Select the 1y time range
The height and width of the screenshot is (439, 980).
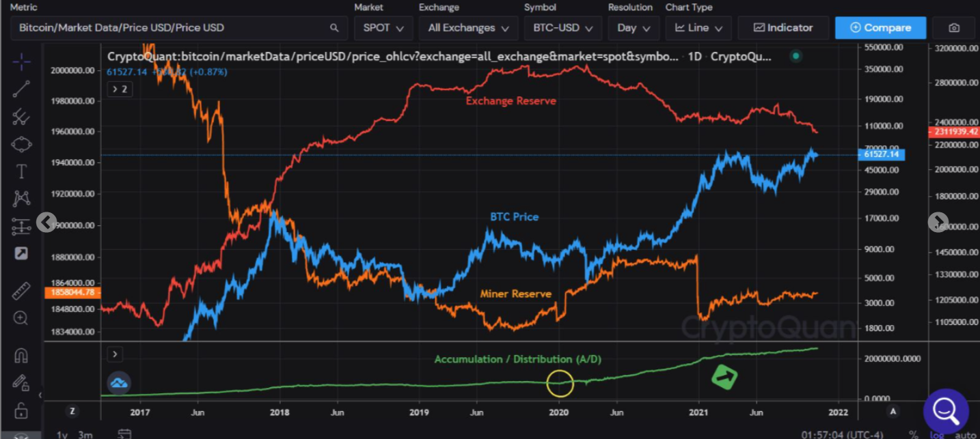(62, 435)
